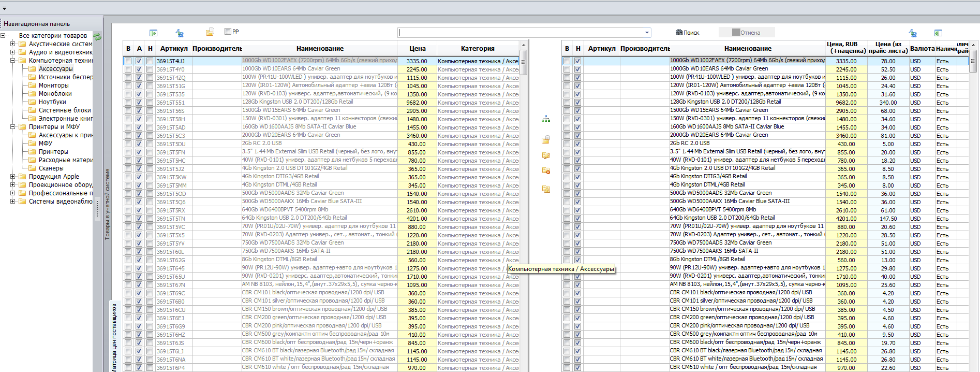Click the folder icon of Продукция Apple

click(x=23, y=177)
